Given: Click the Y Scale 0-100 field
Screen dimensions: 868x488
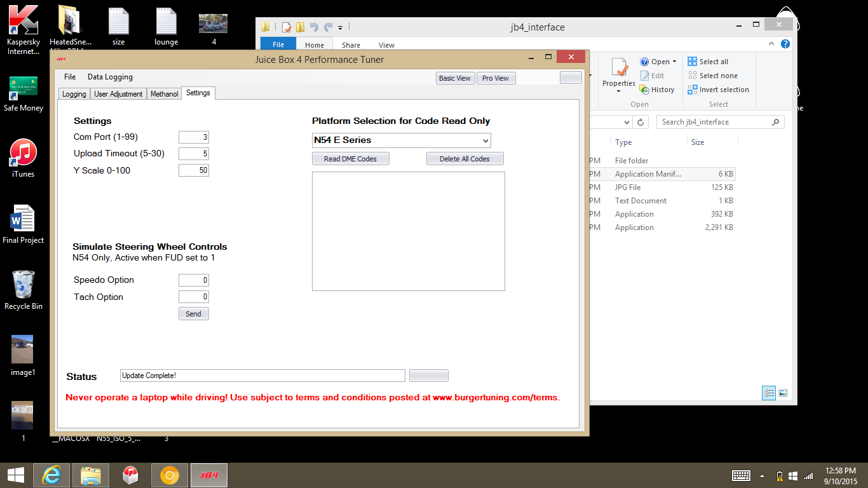Looking at the screenshot, I should pyautogui.click(x=193, y=170).
